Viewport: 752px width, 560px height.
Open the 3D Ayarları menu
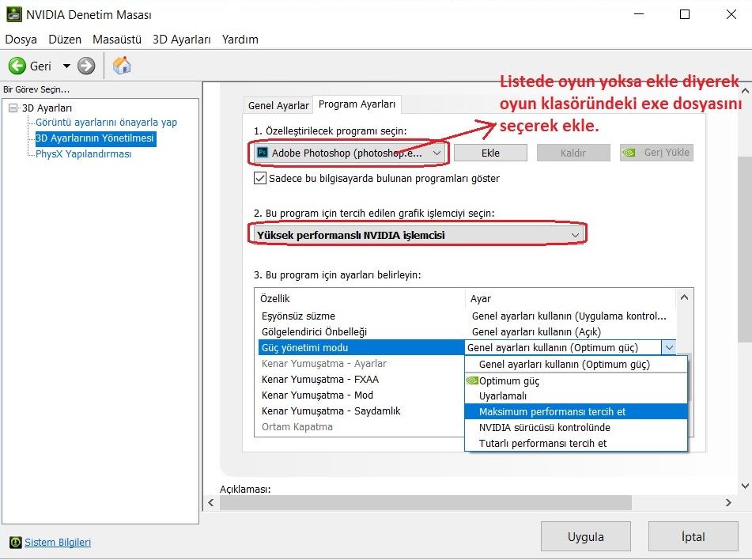click(182, 40)
